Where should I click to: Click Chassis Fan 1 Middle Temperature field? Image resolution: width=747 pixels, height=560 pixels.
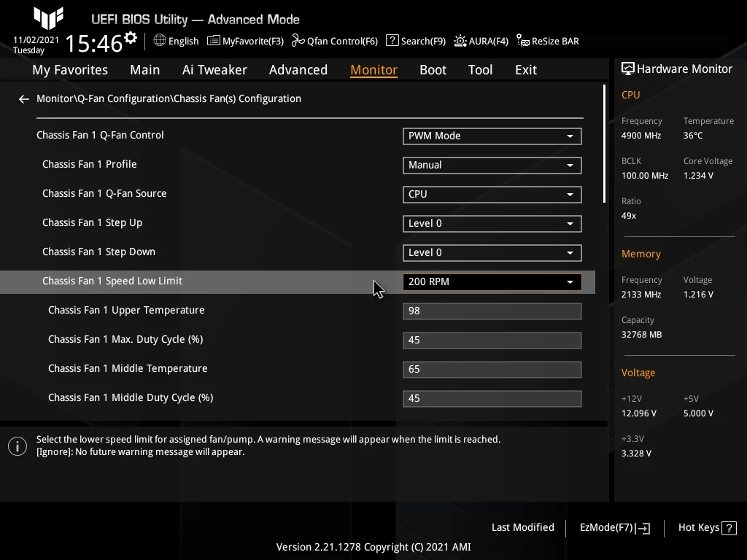click(x=492, y=369)
